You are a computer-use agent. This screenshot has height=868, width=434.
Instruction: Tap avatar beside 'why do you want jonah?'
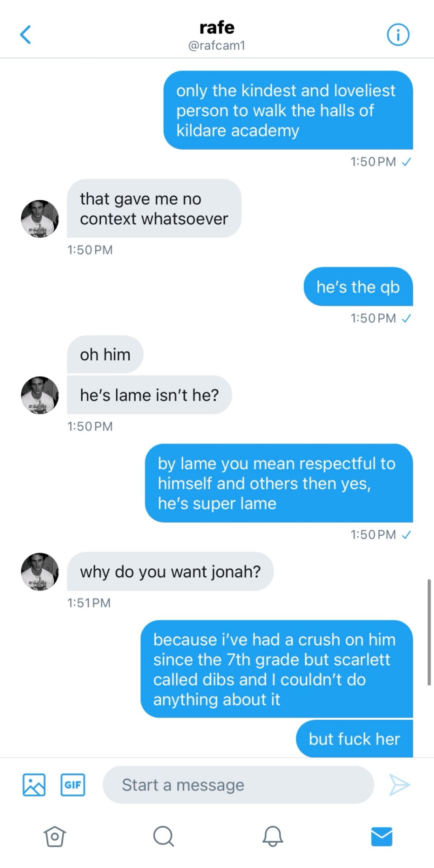40,571
